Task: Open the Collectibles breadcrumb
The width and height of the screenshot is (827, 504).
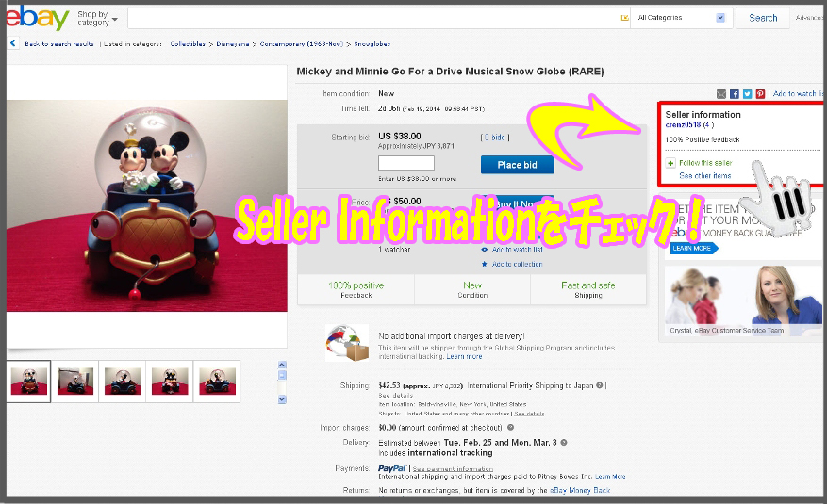Action: pyautogui.click(x=188, y=44)
